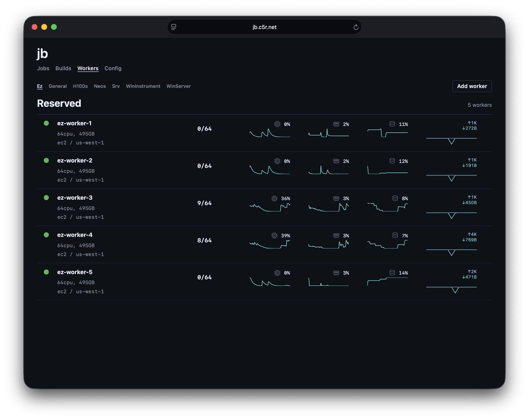529x420 pixels.
Task: Click the jb.c5r.net address field
Action: click(264, 27)
